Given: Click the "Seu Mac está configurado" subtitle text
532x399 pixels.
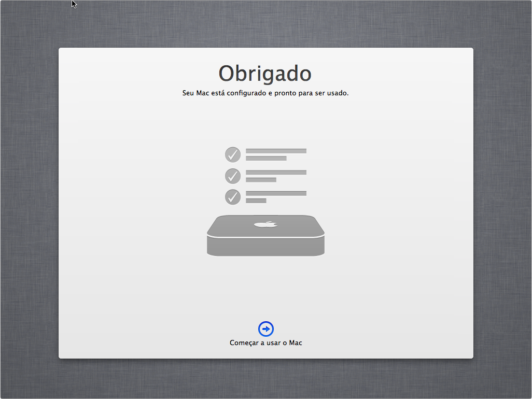Looking at the screenshot, I should tap(265, 93).
